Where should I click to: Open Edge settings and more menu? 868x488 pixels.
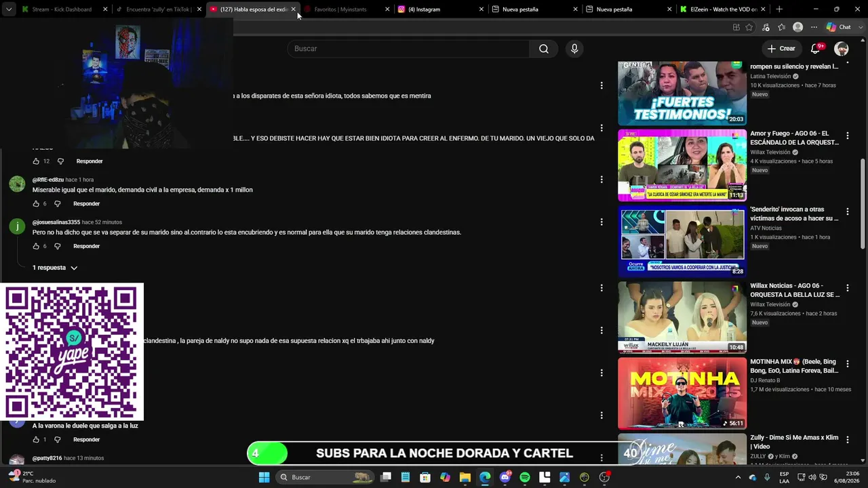814,27
